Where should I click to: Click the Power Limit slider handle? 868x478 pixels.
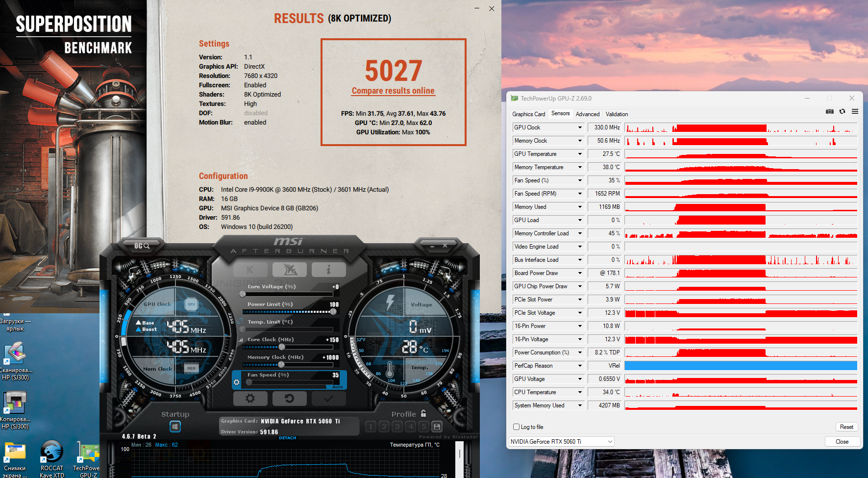pos(333,312)
